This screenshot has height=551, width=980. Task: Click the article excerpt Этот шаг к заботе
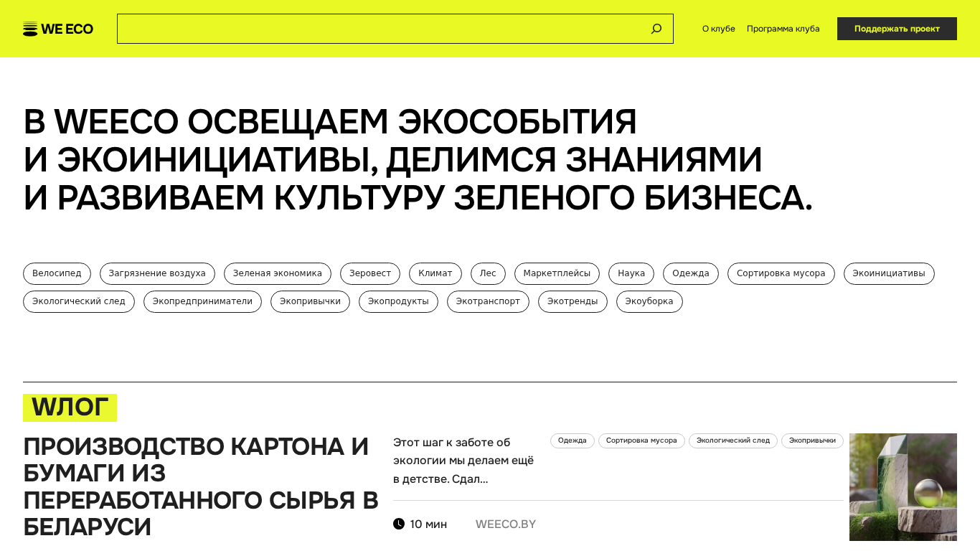[464, 461]
